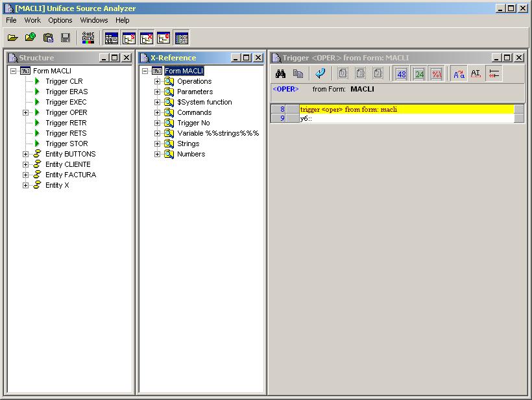Image resolution: width=532 pixels, height=400 pixels.
Task: Click the copy pages icon in Trigger window
Action: point(298,73)
